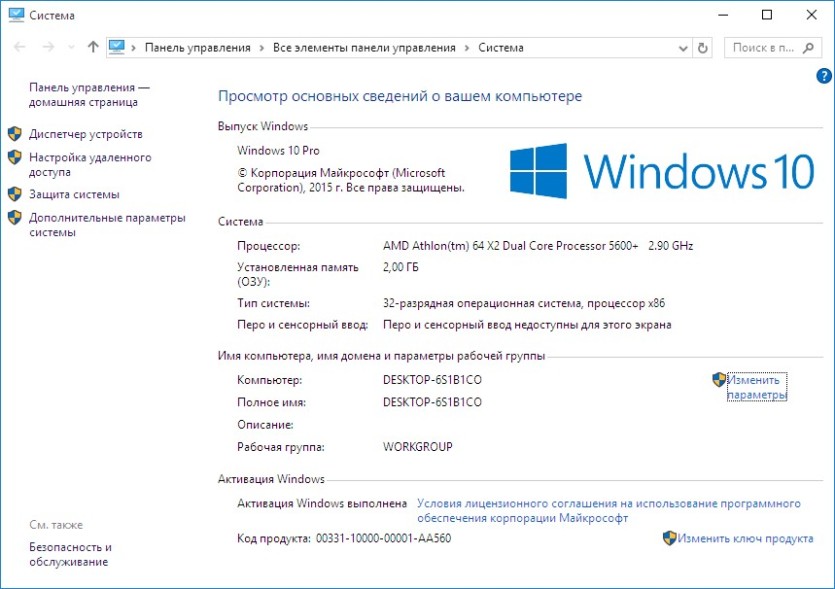
Task: Open 'Защита системы' link
Action: (x=74, y=194)
